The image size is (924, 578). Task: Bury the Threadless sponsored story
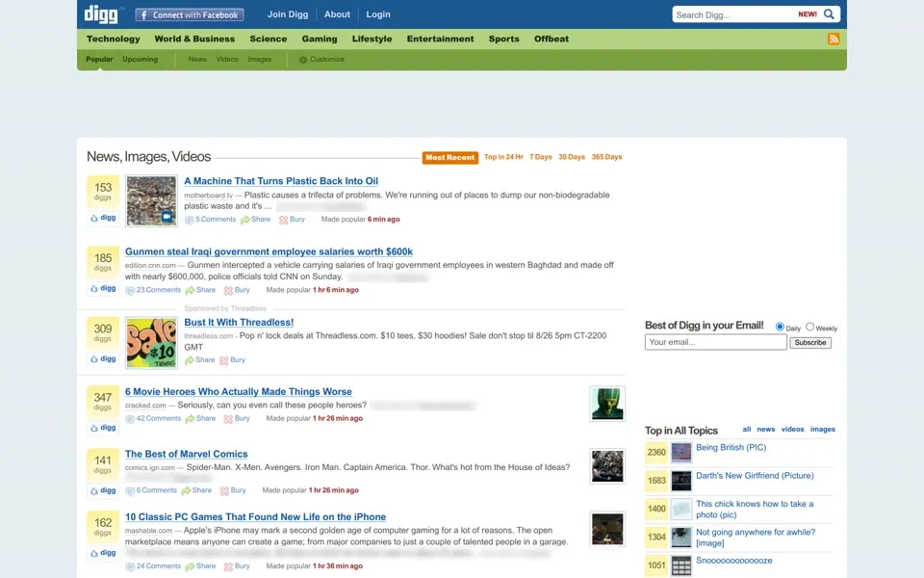232,359
